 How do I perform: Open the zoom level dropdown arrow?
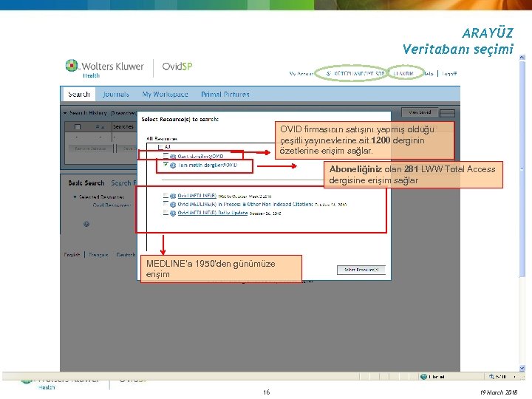[515, 377]
